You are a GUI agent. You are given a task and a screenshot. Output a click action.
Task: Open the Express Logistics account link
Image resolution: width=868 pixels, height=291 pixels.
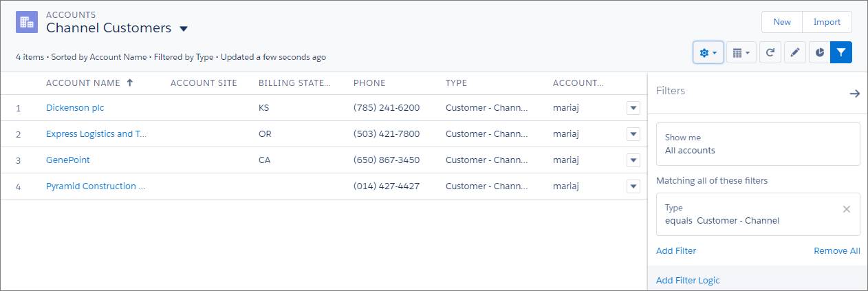tap(96, 134)
